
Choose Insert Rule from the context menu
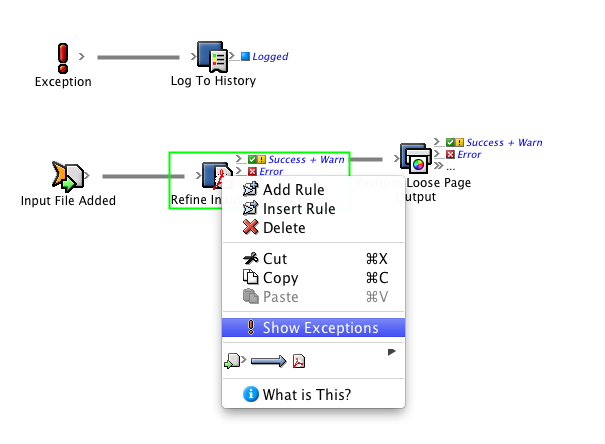[298, 209]
